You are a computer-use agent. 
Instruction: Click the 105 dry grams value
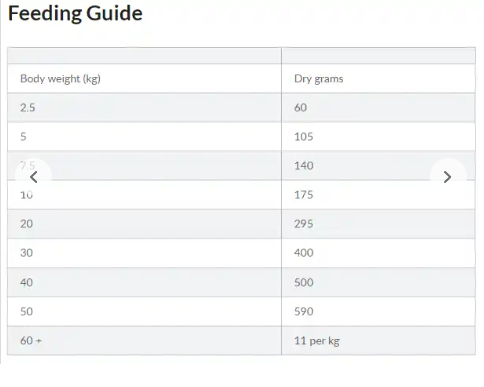tap(304, 137)
